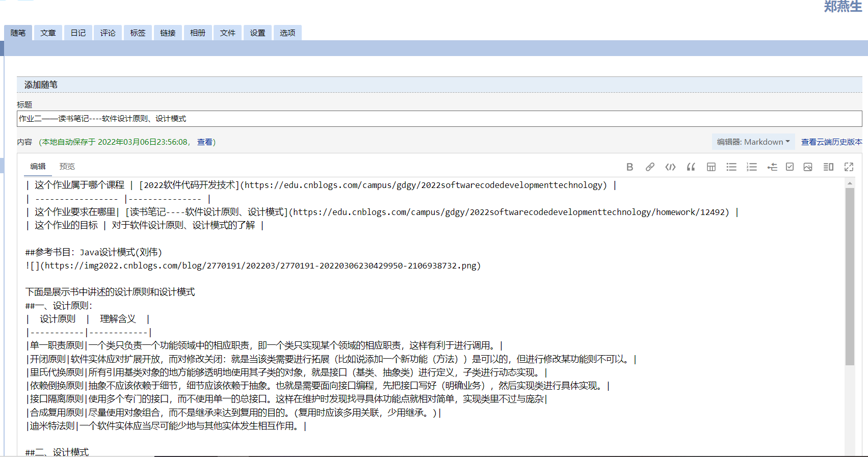This screenshot has height=457, width=868.
Task: Apply bold formatting in the editor toolbar
Action: [629, 167]
